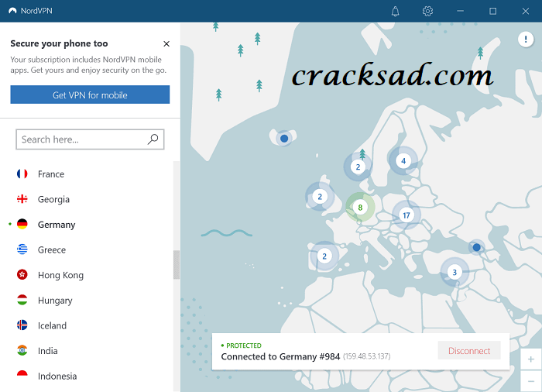
Task: Select the Indonesia flag icon
Action: point(22,376)
